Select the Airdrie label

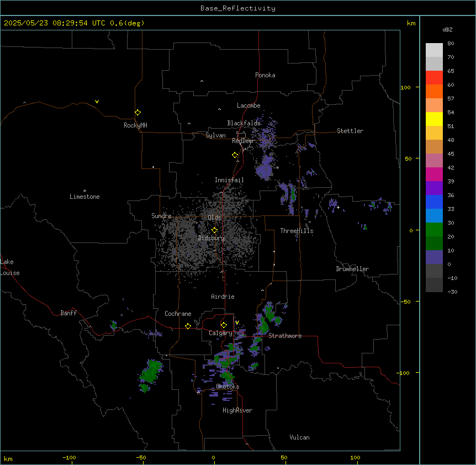pos(223,297)
